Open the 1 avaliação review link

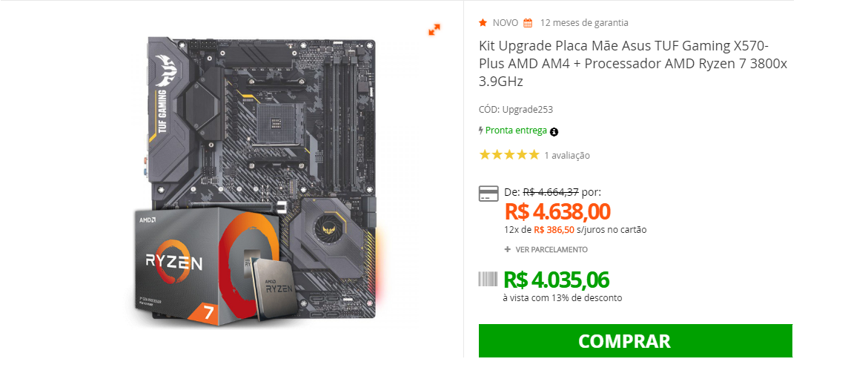pyautogui.click(x=567, y=156)
